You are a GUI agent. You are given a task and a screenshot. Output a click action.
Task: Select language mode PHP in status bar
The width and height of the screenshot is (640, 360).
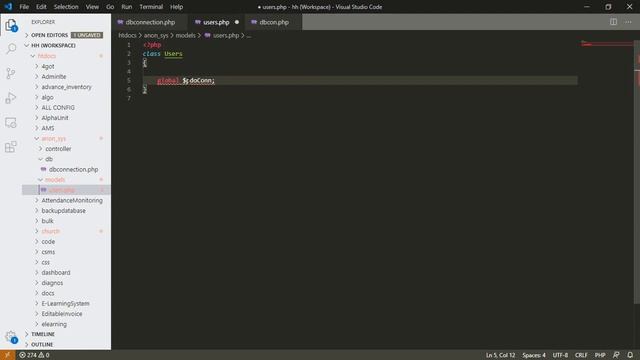(600, 355)
